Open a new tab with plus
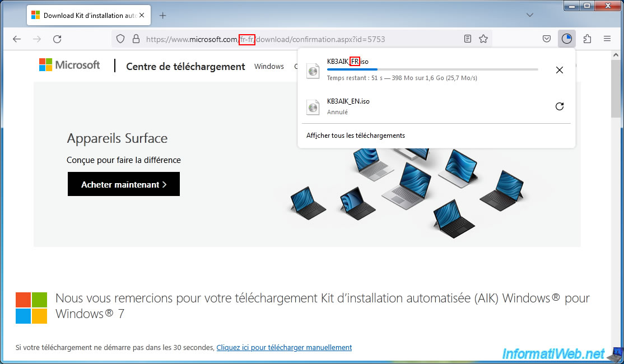This screenshot has width=624, height=364. pos(163,15)
